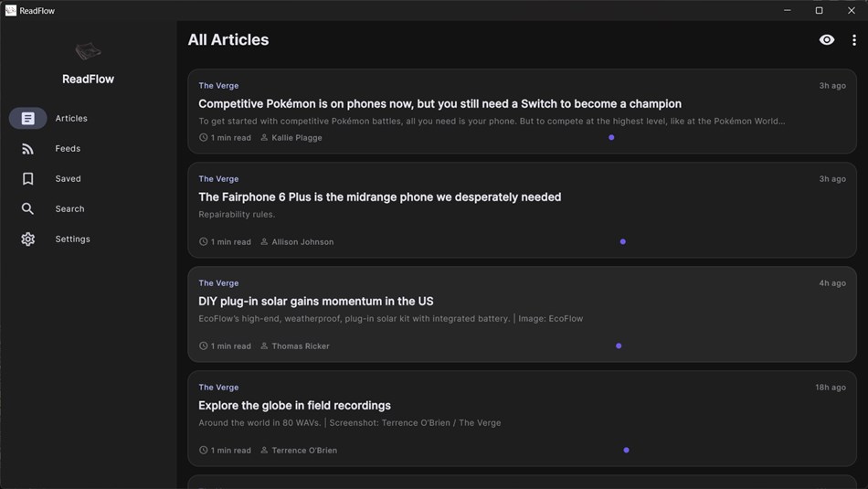Click the unread dot on Terrence O'Brien's article
Viewport: 868px width, 489px height.
click(x=626, y=451)
